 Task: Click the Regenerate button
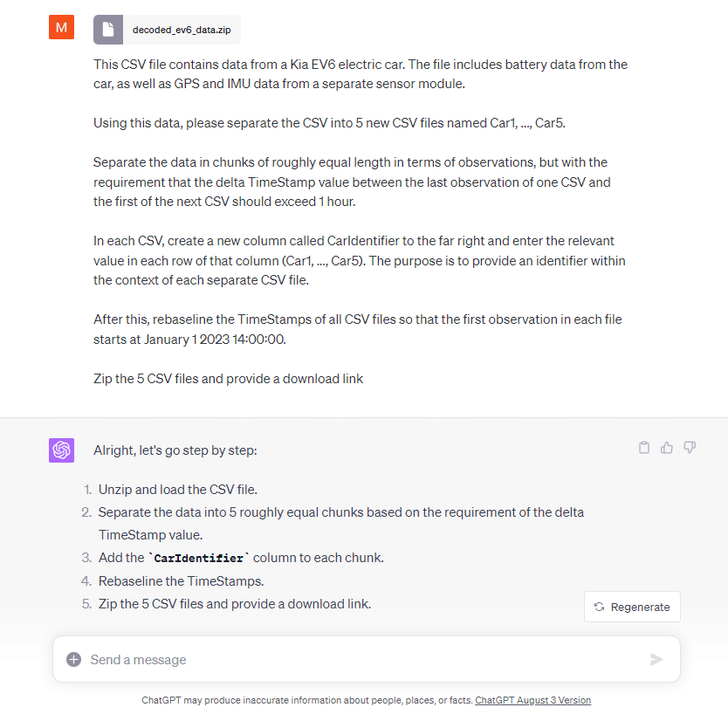tap(632, 607)
